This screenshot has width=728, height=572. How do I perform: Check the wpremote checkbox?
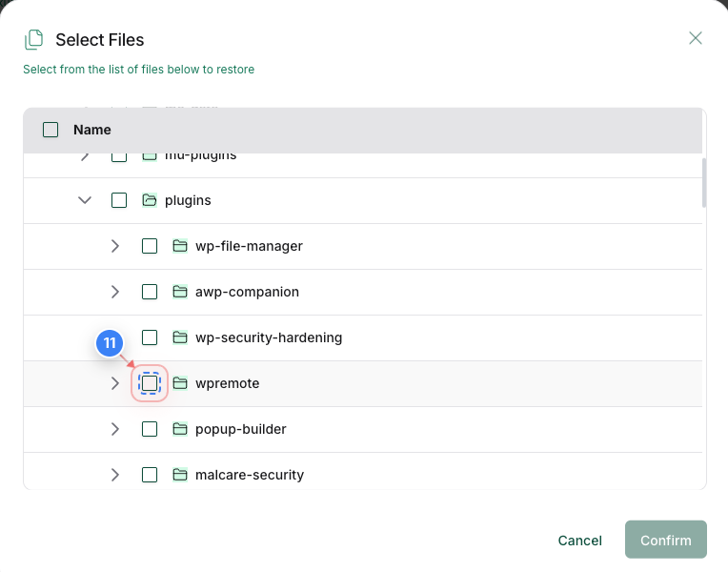150,383
